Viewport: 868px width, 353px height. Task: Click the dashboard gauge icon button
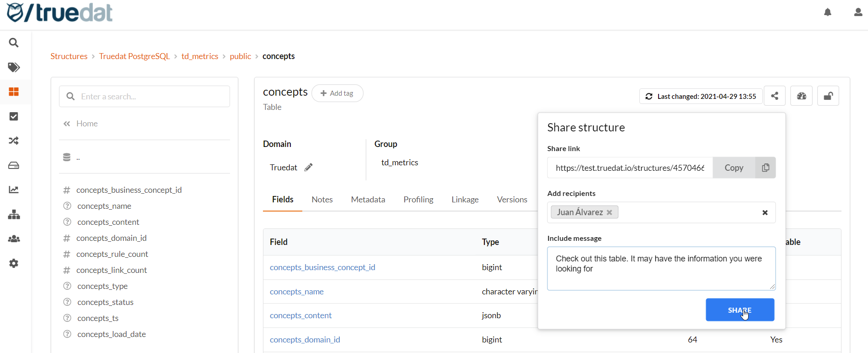(x=801, y=96)
